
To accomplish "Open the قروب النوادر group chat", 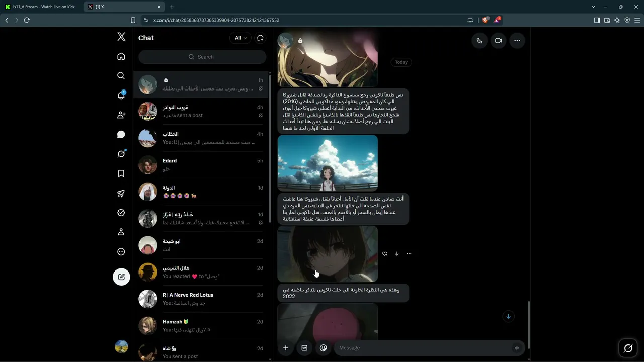I will [x=202, y=111].
